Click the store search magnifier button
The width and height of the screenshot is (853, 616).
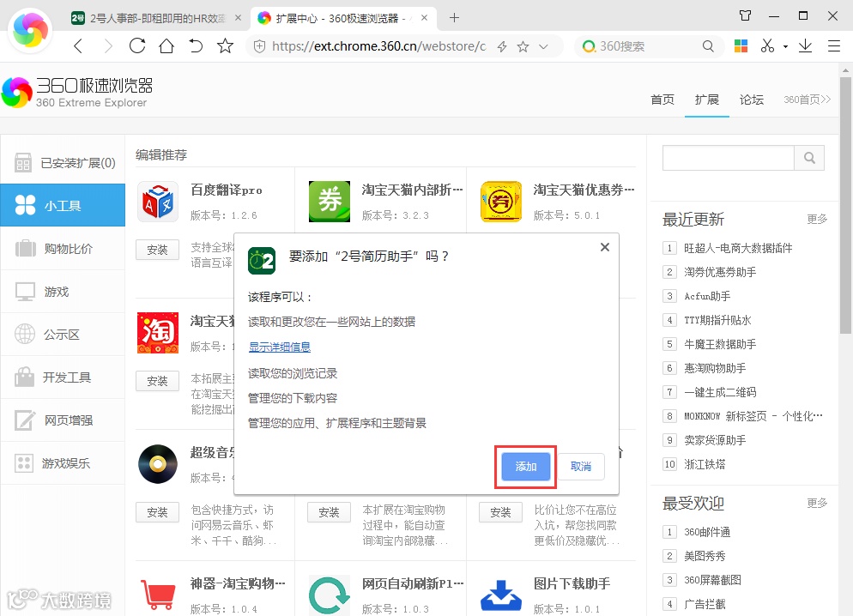809,158
